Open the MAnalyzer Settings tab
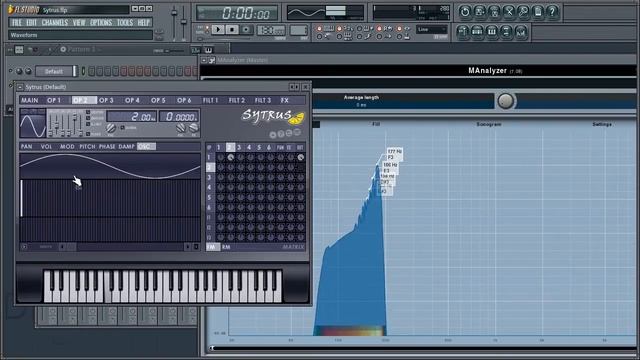This screenshot has height=360, width=640. click(x=602, y=124)
